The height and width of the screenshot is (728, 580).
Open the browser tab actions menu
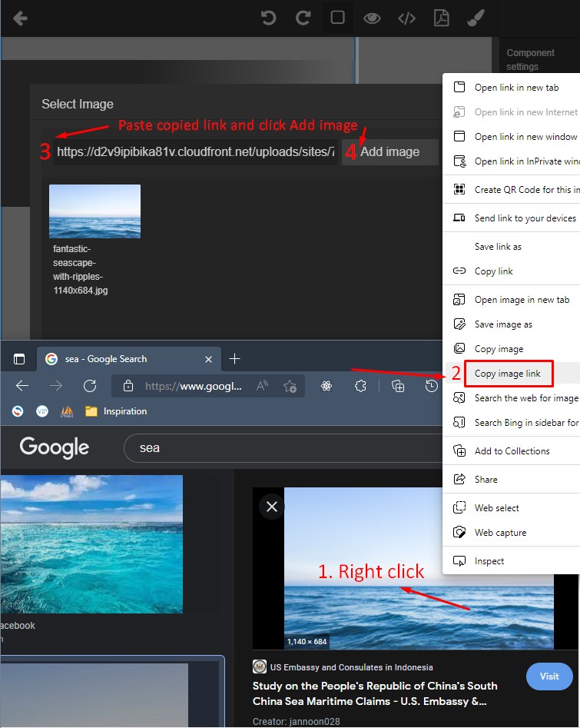pyautogui.click(x=19, y=359)
